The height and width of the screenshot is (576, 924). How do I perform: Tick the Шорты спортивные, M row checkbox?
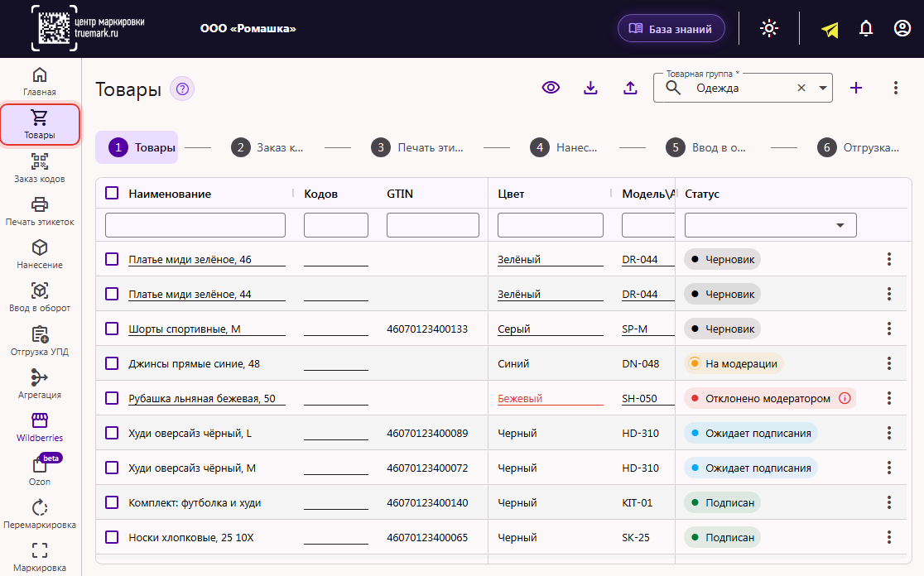pos(112,329)
